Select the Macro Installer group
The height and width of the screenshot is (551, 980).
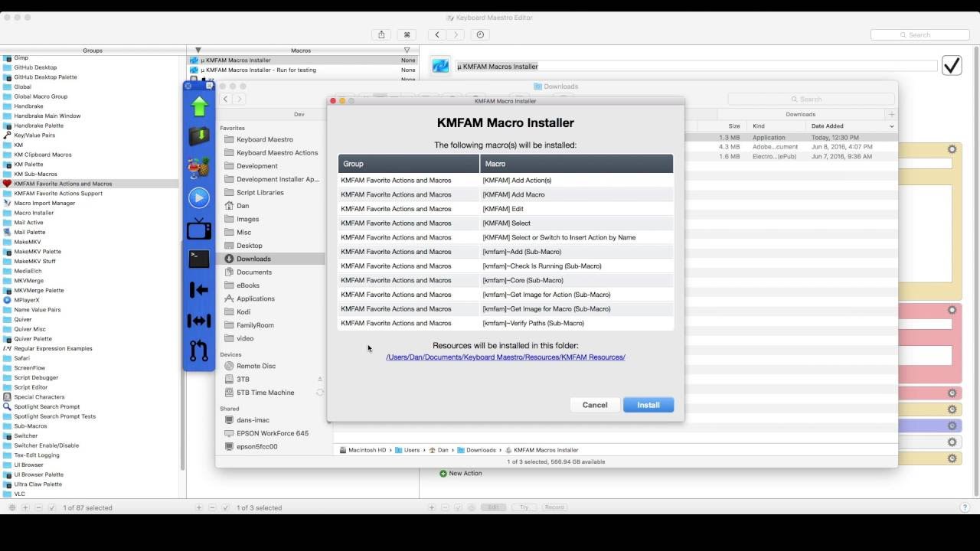coord(90,213)
